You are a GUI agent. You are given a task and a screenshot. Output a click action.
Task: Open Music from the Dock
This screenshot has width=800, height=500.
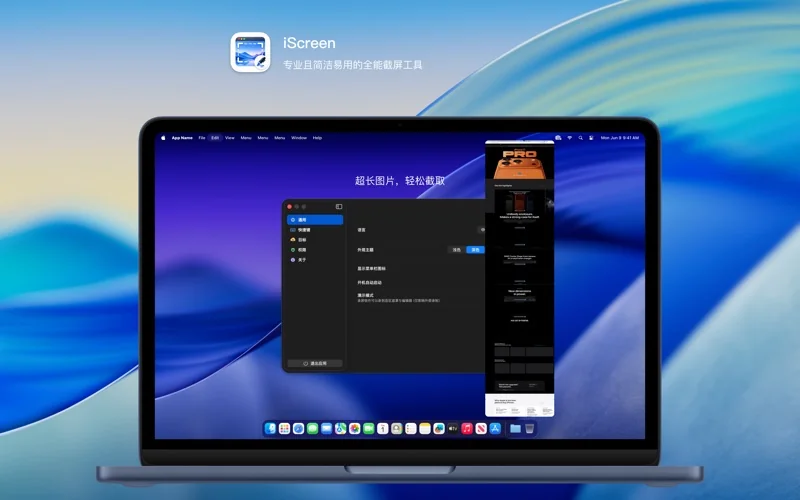click(x=467, y=429)
